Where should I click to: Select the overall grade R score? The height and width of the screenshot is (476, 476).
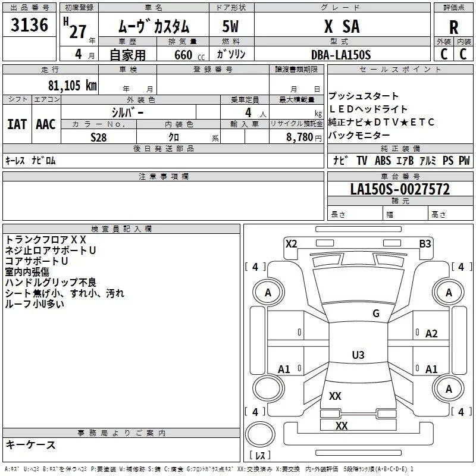point(453,27)
